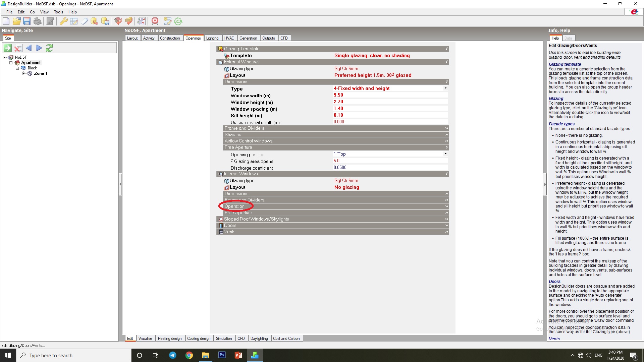Viewport: 644px width, 362px height.
Task: Open the Simulation bottom tab
Action: [224, 339]
